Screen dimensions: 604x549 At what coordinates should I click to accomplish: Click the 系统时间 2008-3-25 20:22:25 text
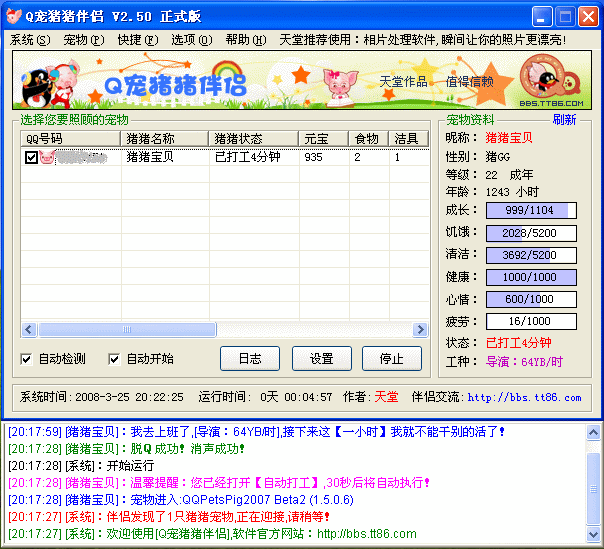[102, 397]
